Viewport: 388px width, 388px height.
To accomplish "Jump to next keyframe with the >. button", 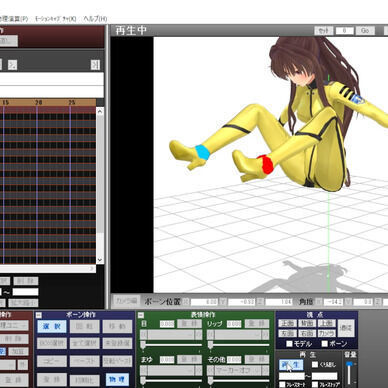I will click(12, 65).
